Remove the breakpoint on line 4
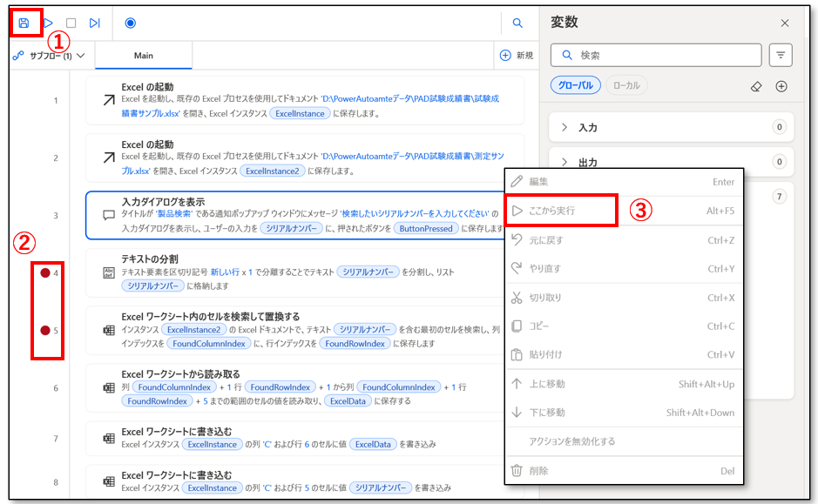The image size is (818, 504). [x=44, y=273]
